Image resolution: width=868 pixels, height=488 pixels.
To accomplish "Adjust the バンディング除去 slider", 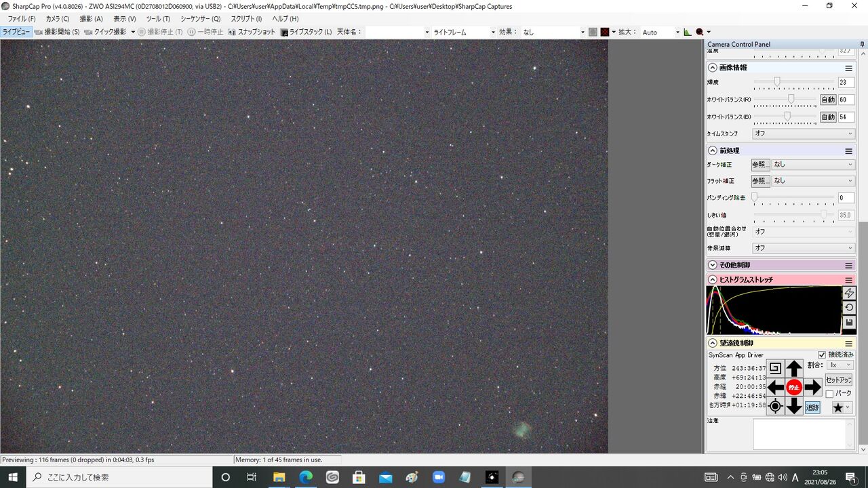I will point(793,197).
